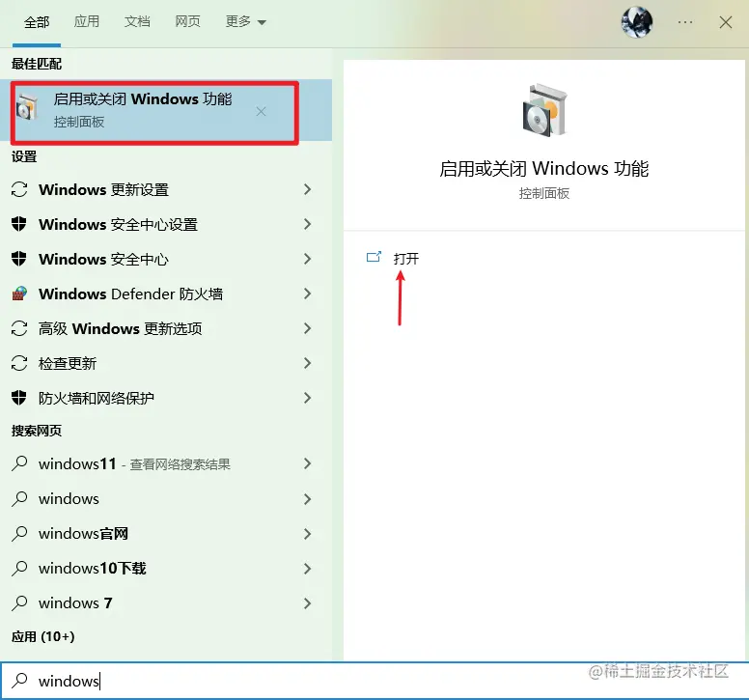
Task: Click search icon beside windows10下载
Action: point(19,568)
